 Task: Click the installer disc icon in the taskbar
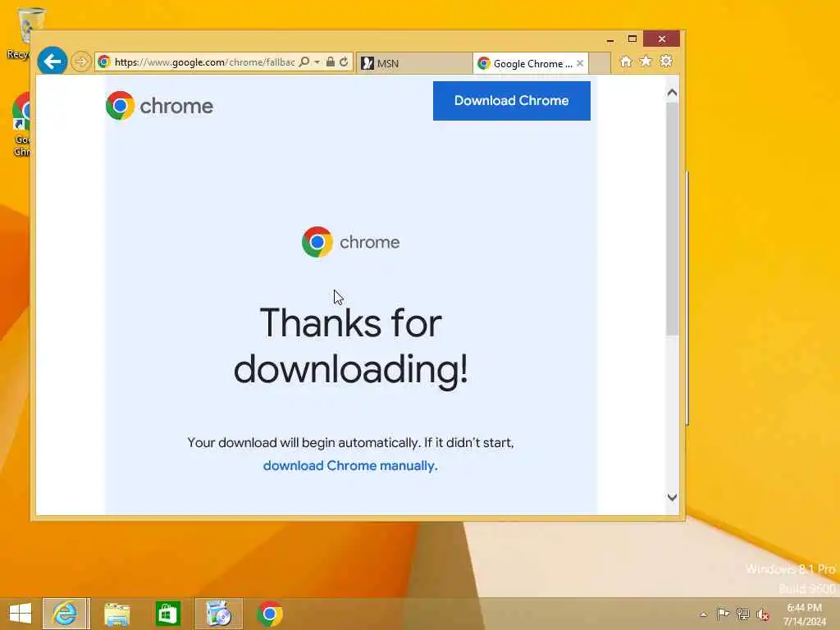coord(218,614)
